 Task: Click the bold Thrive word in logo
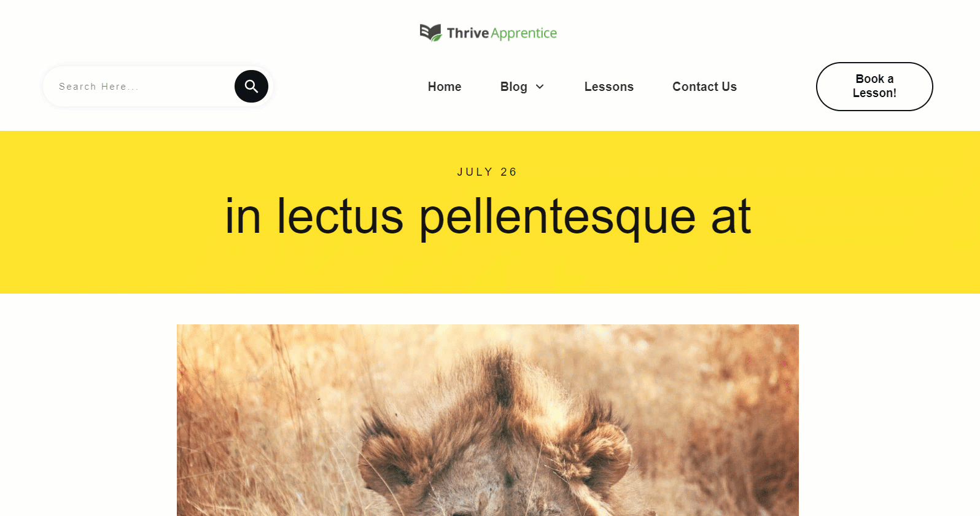point(468,33)
